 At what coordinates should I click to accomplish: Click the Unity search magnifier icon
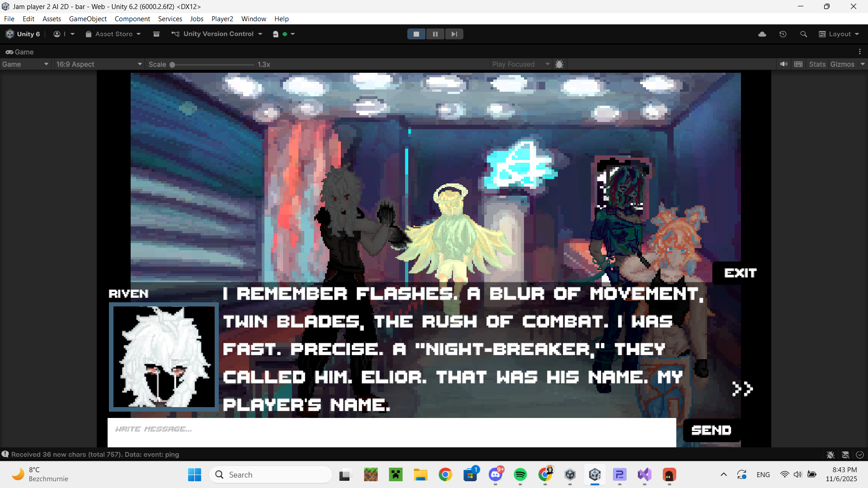[x=803, y=34]
